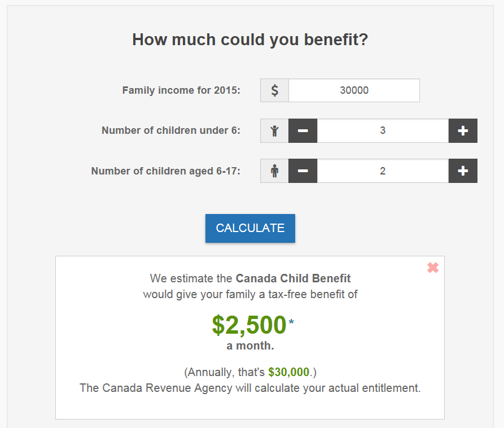
Task: Click the small child icon for under 6
Action: pos(274,131)
